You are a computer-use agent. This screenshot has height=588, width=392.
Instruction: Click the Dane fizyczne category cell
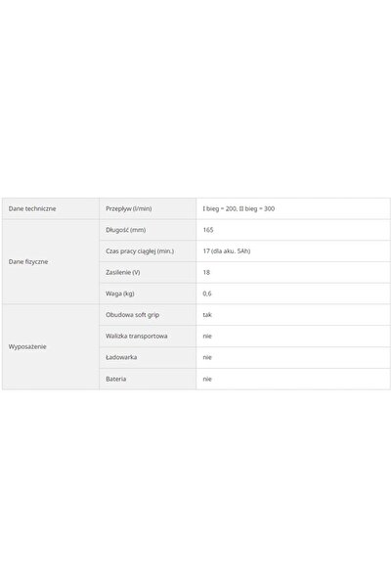(51, 262)
